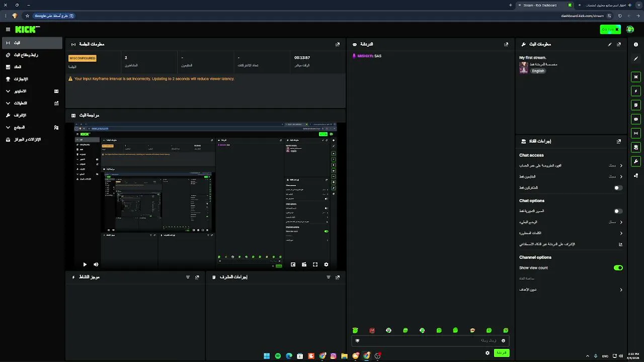Toggle theater mode on the stream preview
The width and height of the screenshot is (644, 362).
(x=304, y=264)
